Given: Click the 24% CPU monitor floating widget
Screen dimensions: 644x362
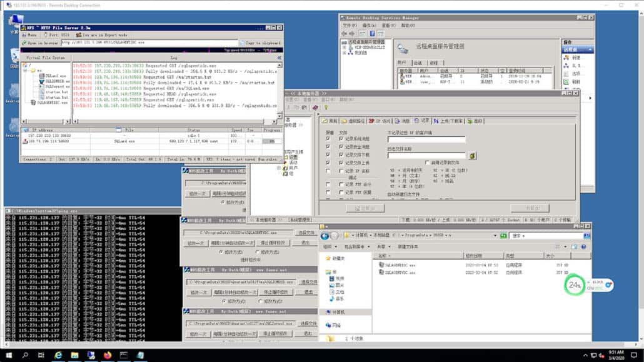Looking at the screenshot, I should point(574,285).
